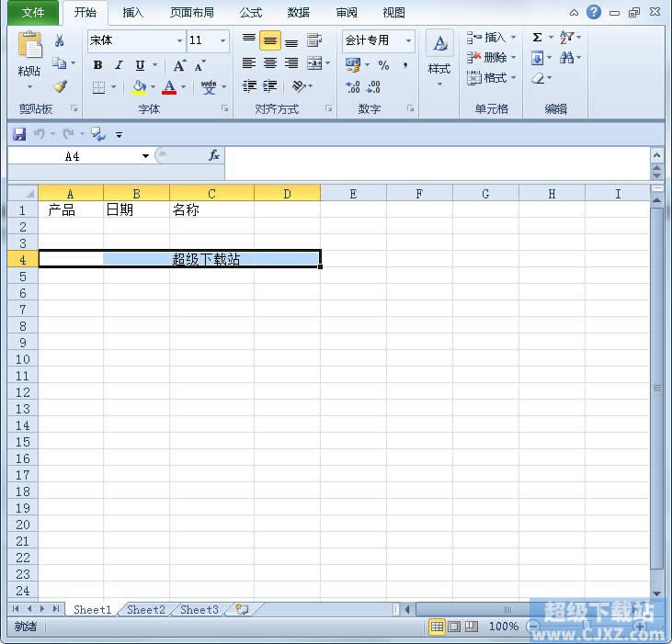This screenshot has height=644, width=672.
Task: Open the font name dropdown
Action: pos(180,40)
